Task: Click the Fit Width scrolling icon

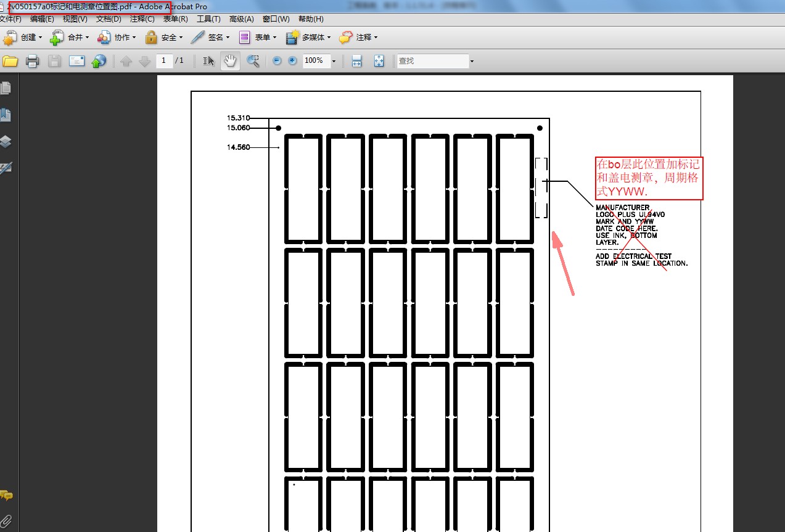Action: click(356, 61)
